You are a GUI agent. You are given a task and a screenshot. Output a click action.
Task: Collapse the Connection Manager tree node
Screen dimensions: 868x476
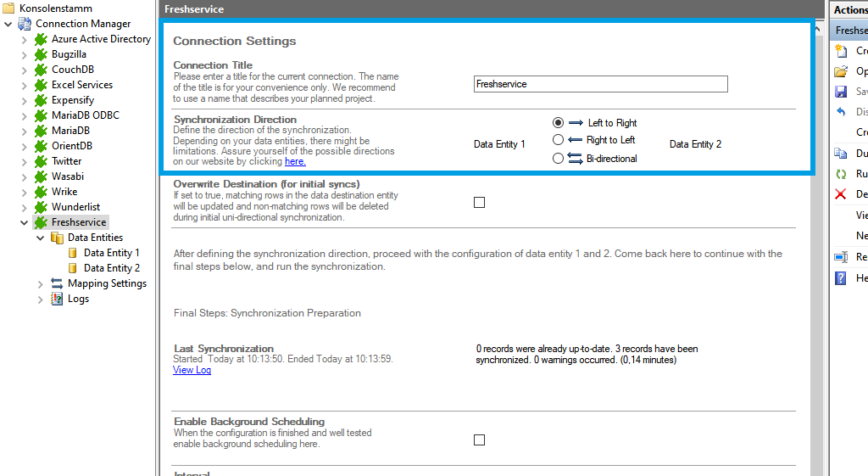pos(8,25)
